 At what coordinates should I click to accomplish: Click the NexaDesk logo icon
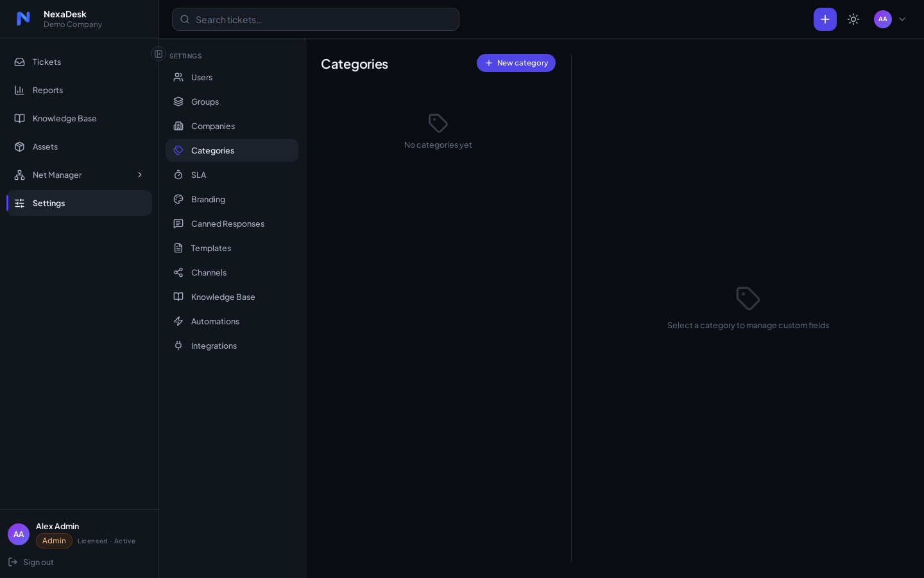click(x=23, y=19)
